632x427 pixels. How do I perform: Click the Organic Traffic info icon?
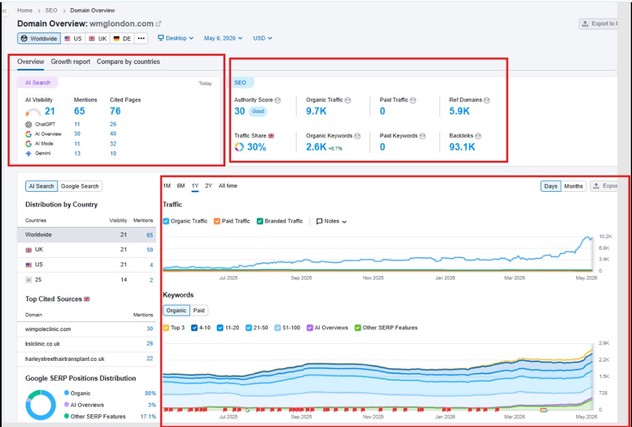click(x=348, y=100)
